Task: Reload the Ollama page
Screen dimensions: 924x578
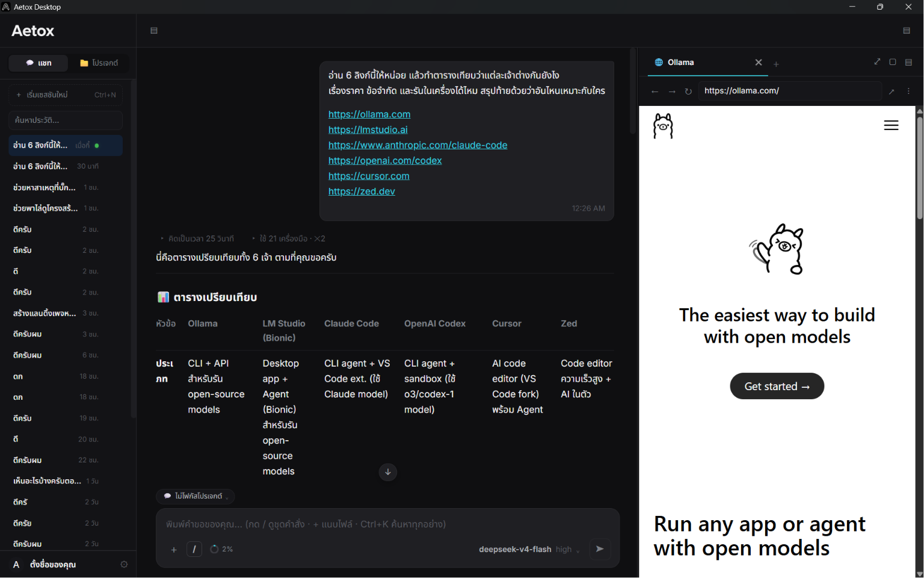Action: click(688, 92)
